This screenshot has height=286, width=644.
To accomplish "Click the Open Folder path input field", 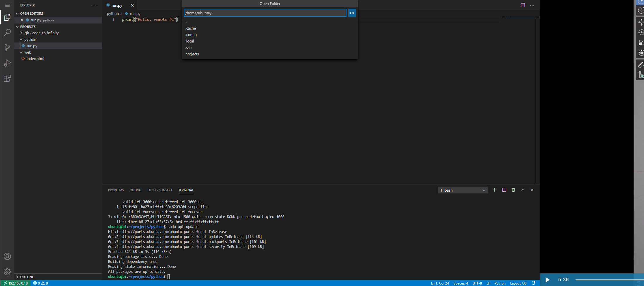I will 265,13.
